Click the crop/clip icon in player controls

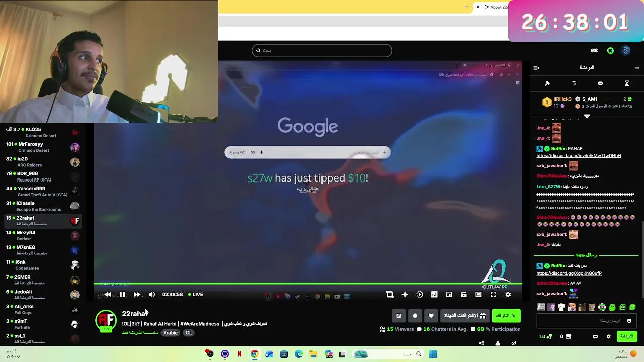(x=390, y=295)
